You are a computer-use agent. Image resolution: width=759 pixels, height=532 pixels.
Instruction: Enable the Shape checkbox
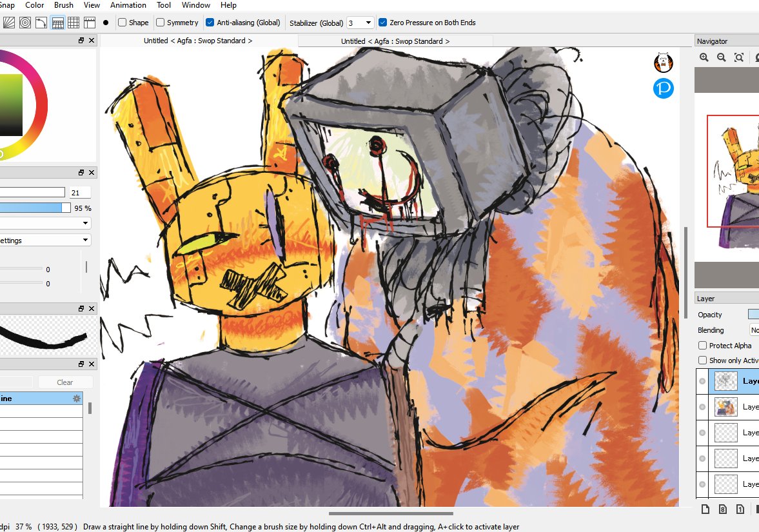pos(123,23)
